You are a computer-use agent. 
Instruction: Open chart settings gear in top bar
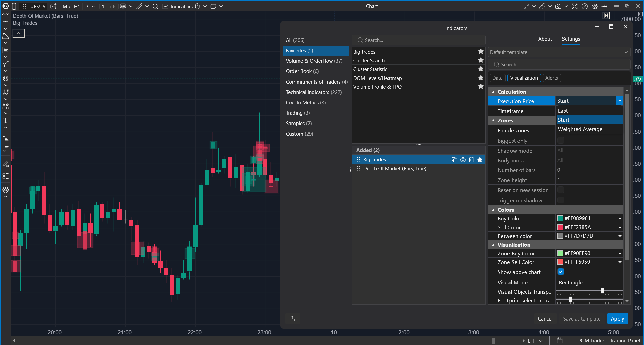pos(595,6)
